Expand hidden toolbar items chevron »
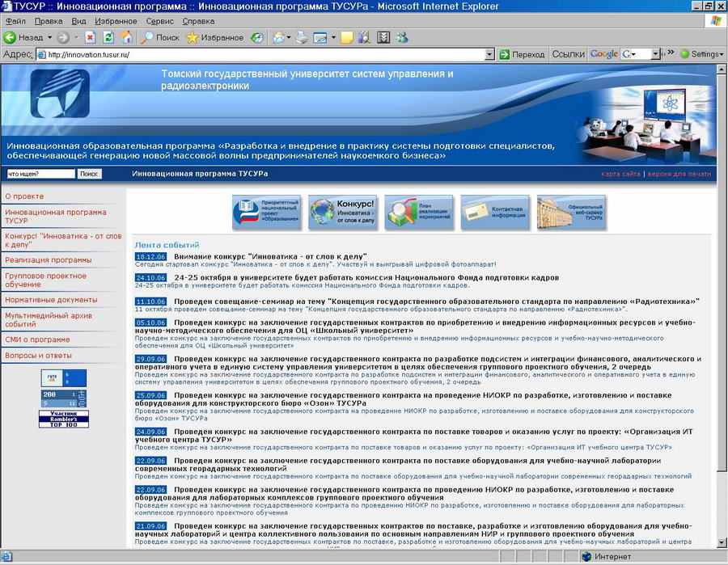The width and height of the screenshot is (728, 565). (x=671, y=53)
